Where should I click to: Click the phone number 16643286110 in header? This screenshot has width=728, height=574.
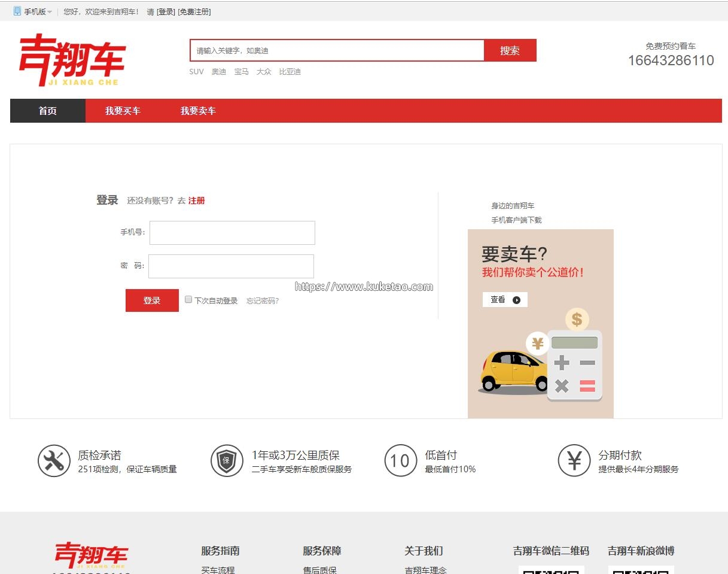[x=671, y=60]
